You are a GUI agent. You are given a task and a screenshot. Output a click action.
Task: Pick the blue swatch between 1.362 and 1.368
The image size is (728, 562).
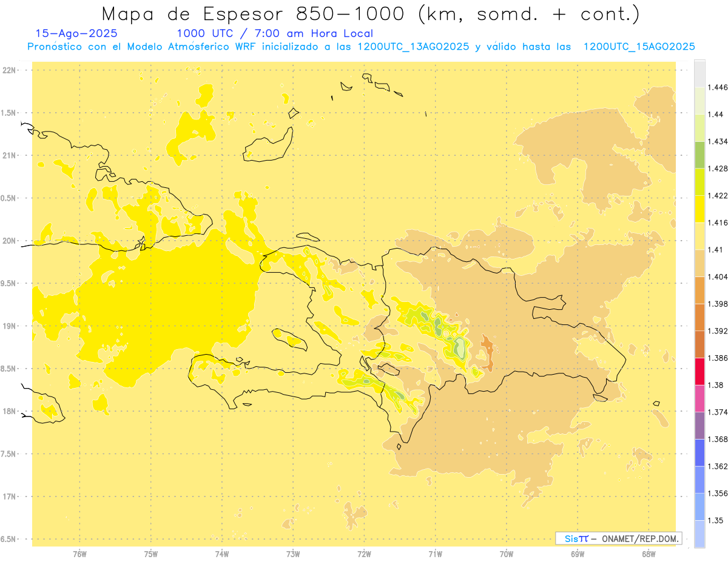point(699,453)
